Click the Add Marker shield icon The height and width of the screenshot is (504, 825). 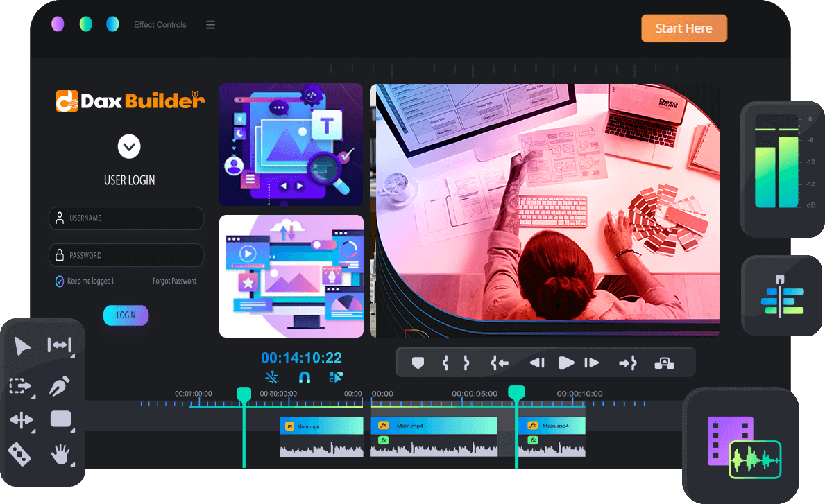point(418,363)
